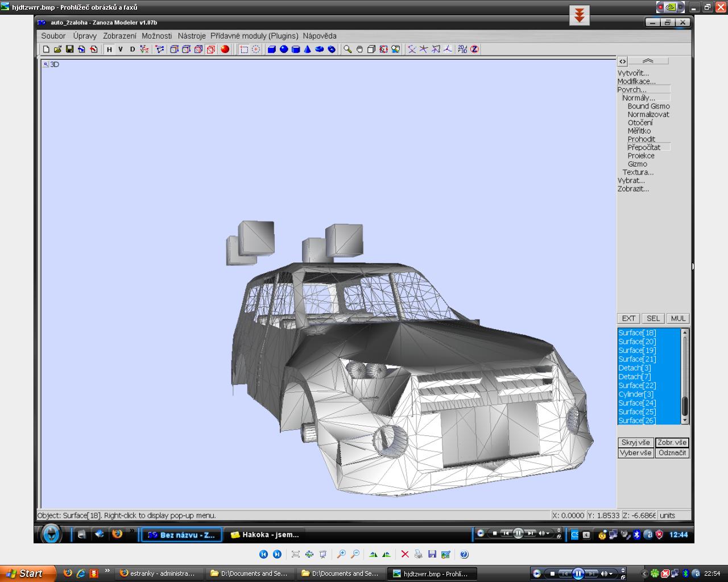Expand the Vytvořit... panel section
The height and width of the screenshot is (582, 728).
coord(633,73)
